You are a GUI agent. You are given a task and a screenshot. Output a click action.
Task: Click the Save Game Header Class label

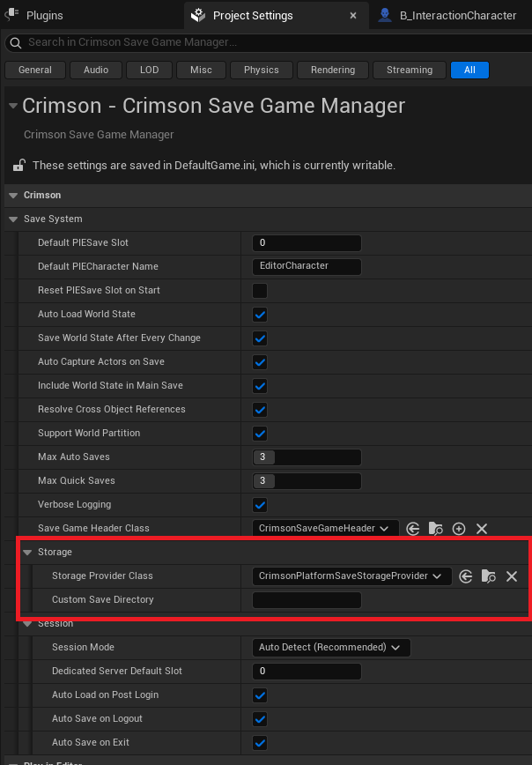[x=93, y=529]
